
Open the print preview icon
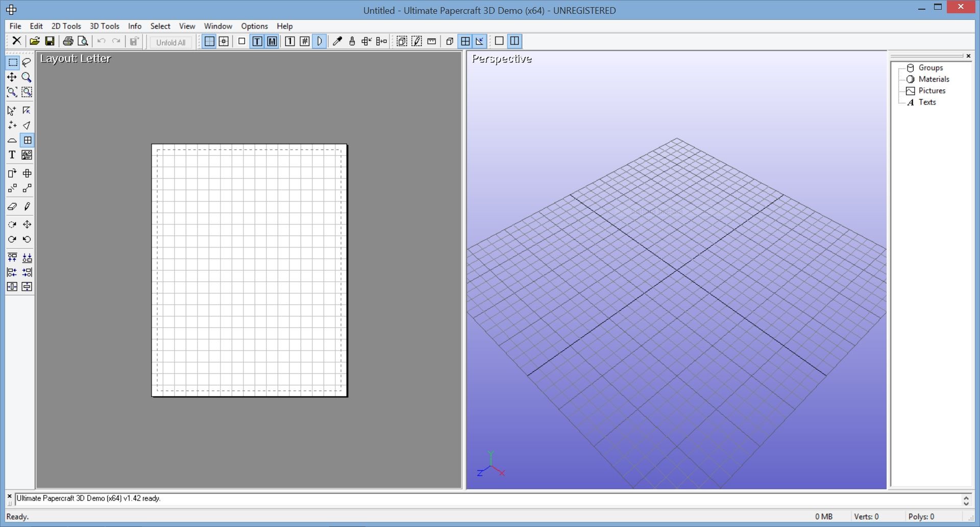(x=83, y=41)
